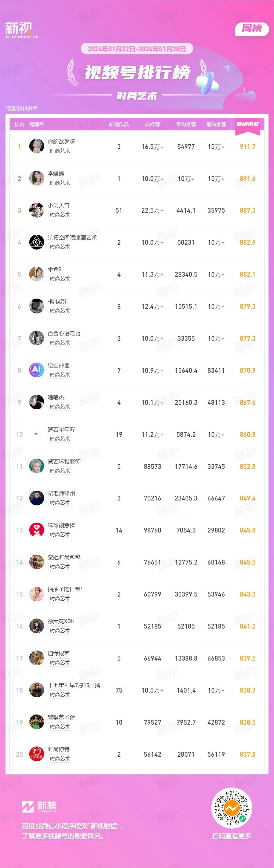Open avatar of 你的欲梦呀
The width and height of the screenshot is (274, 868).
pos(36,146)
